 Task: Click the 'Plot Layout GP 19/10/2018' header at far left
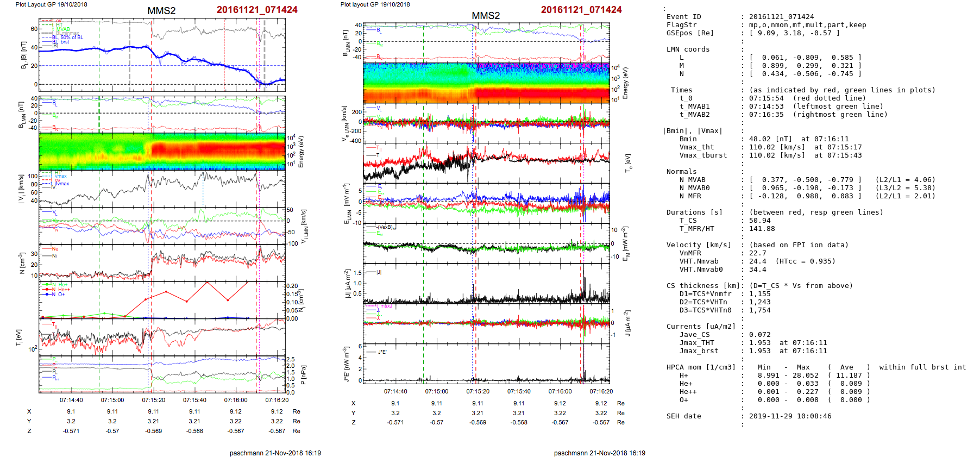coord(51,4)
